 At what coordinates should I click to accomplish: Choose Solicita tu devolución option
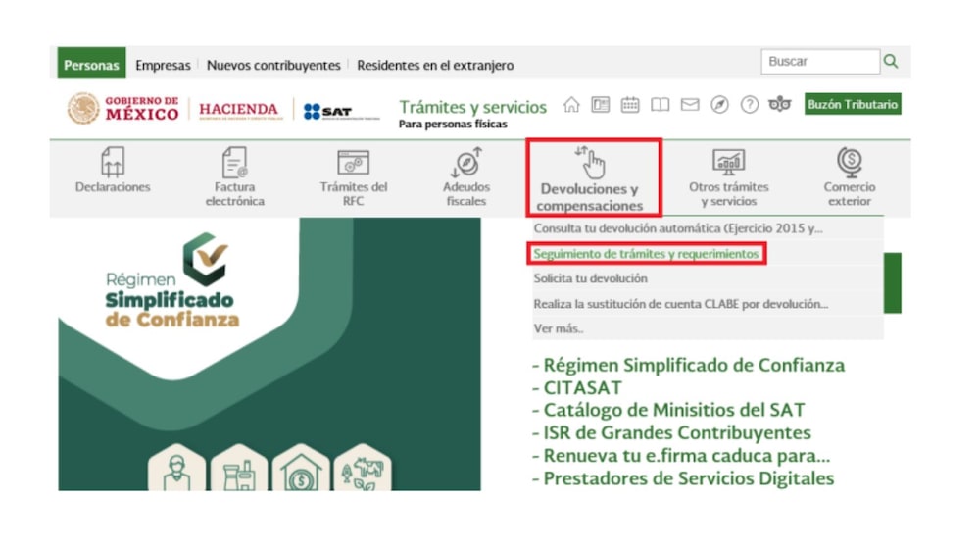pos(590,278)
